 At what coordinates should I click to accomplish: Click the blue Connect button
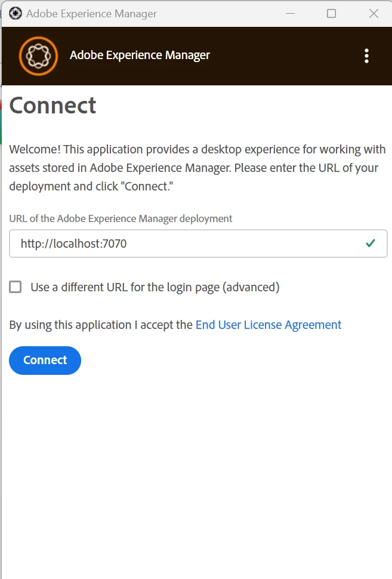pos(45,360)
